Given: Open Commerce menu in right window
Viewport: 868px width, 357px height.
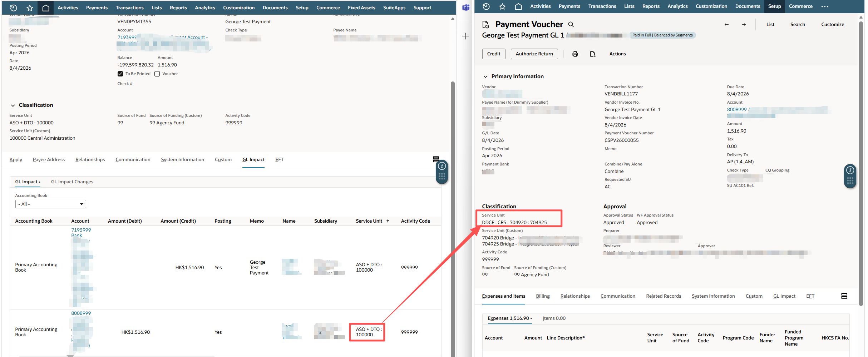Looking at the screenshot, I should 801,6.
